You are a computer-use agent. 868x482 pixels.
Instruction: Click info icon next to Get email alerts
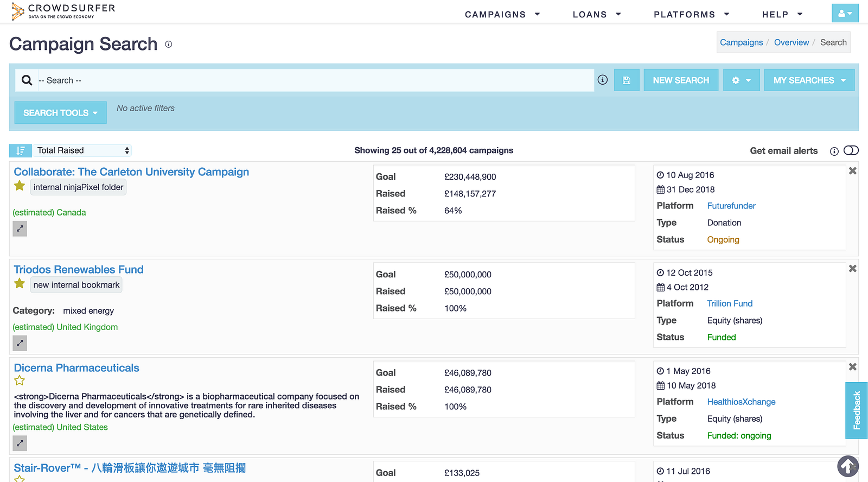point(834,151)
